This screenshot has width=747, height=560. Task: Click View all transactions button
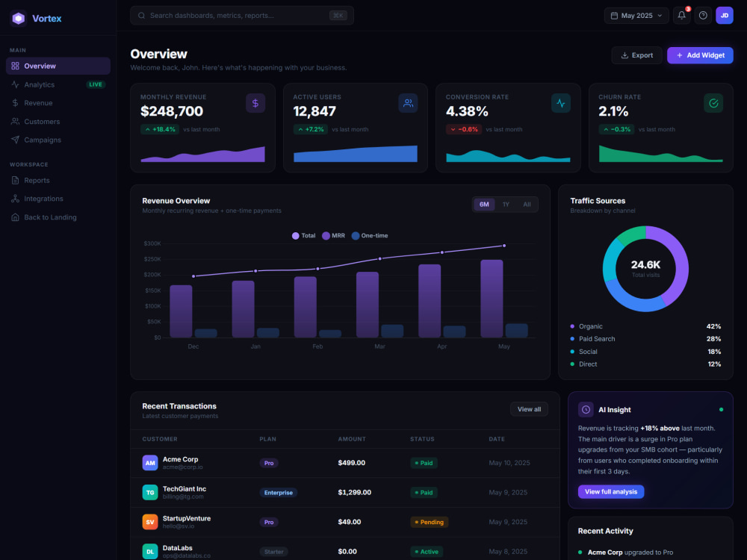tap(530, 409)
